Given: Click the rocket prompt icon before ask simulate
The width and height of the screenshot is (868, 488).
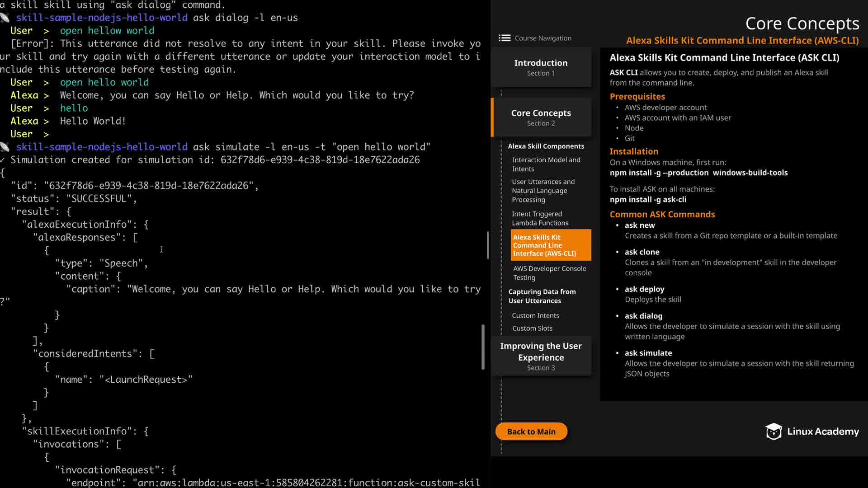Looking at the screenshot, I should click(x=5, y=147).
